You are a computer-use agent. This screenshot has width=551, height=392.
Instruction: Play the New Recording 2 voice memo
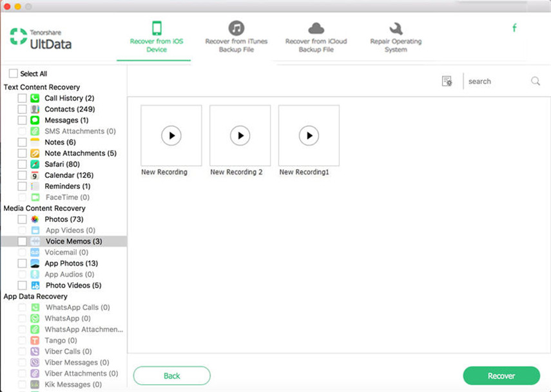click(x=240, y=135)
